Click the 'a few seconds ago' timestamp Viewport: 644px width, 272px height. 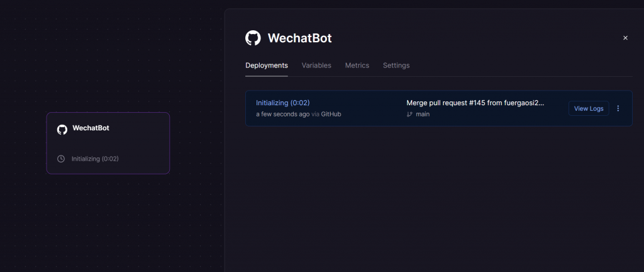pyautogui.click(x=282, y=114)
